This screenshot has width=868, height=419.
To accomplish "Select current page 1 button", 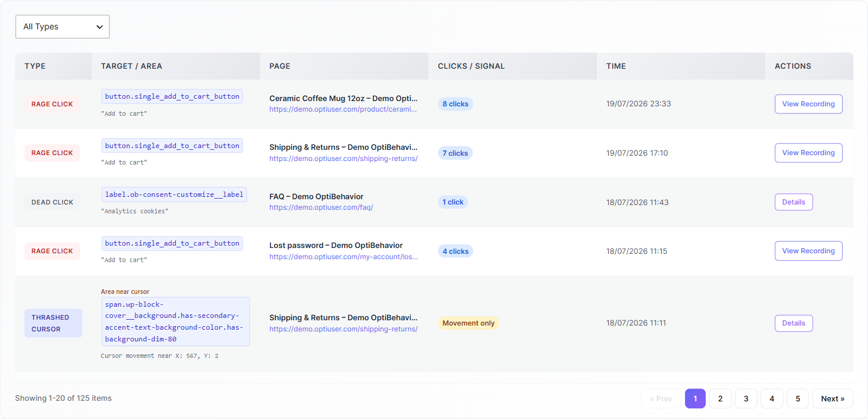I will coord(695,398).
